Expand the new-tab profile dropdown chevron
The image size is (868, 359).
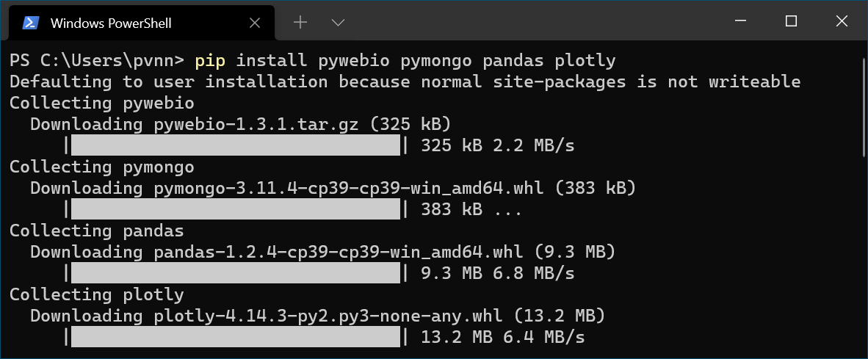(x=338, y=23)
